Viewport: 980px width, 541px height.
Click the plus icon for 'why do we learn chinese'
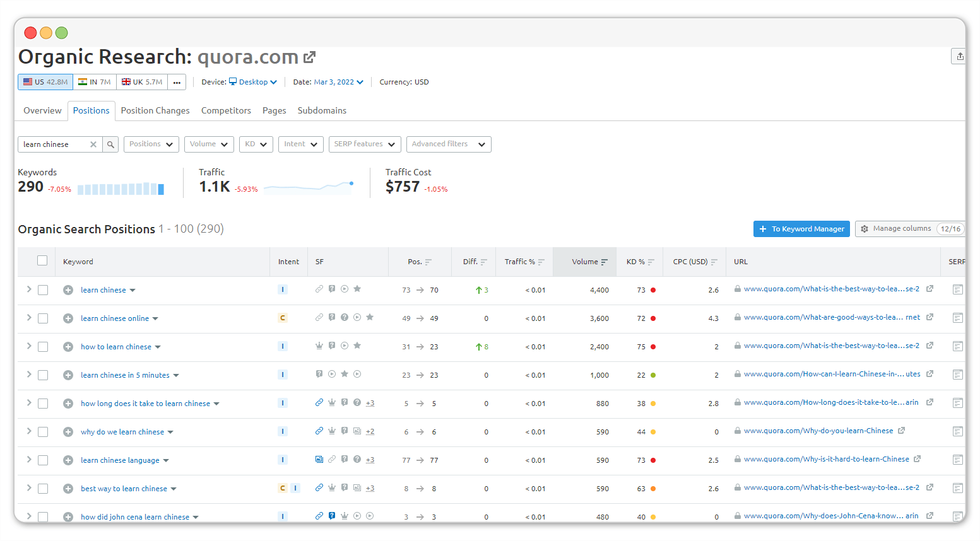click(68, 432)
